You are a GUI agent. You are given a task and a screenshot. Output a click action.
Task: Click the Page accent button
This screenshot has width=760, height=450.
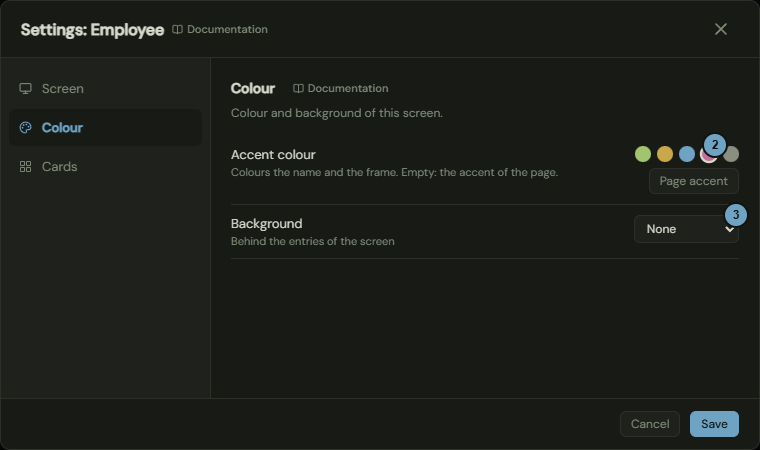click(x=694, y=181)
